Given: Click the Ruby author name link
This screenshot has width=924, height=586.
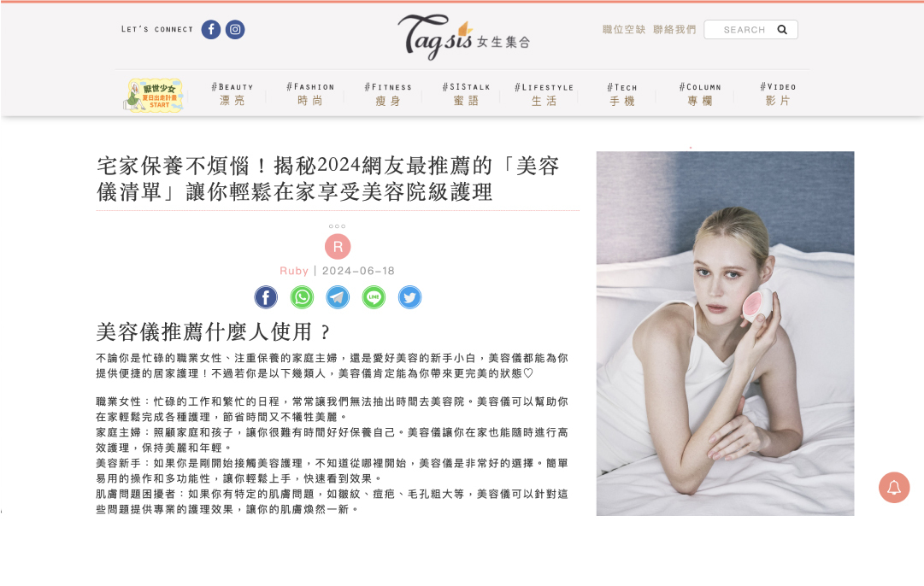Looking at the screenshot, I should coord(293,271).
